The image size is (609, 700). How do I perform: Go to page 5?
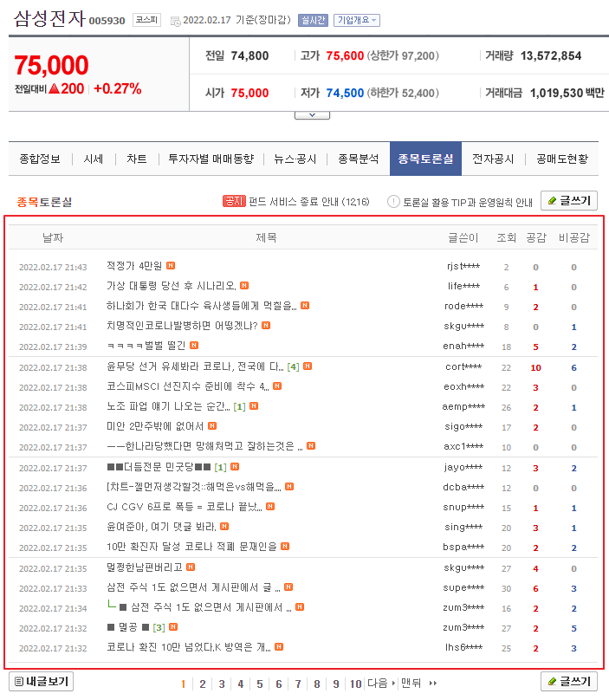tap(260, 684)
